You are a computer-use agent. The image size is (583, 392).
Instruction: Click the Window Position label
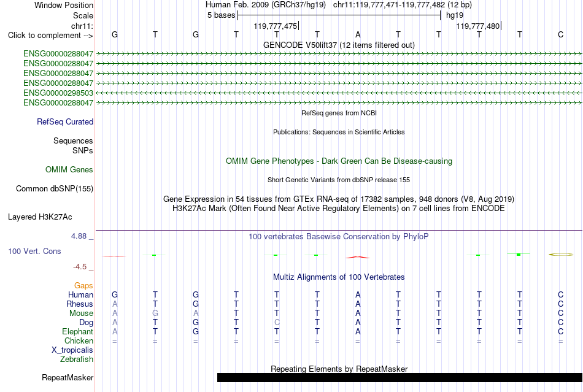tap(64, 5)
